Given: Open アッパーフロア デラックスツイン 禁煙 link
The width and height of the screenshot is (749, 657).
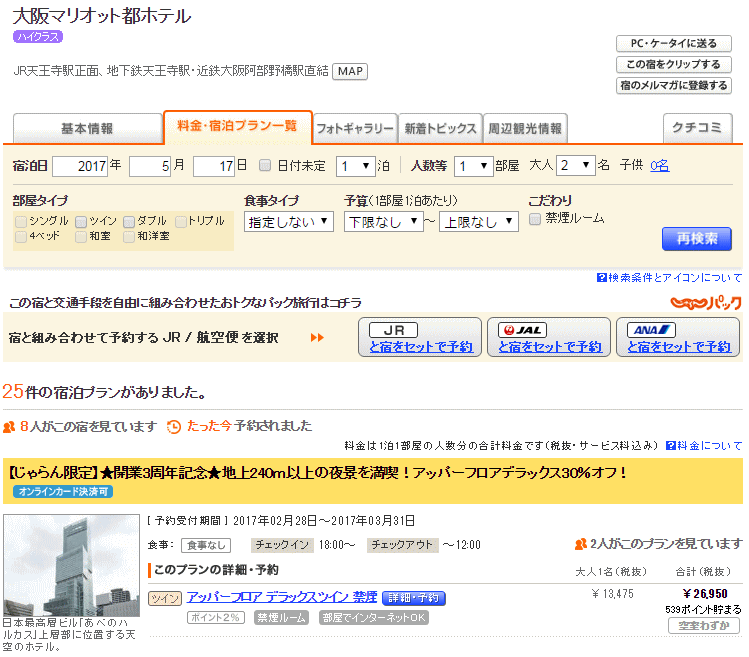Looking at the screenshot, I should (282, 597).
